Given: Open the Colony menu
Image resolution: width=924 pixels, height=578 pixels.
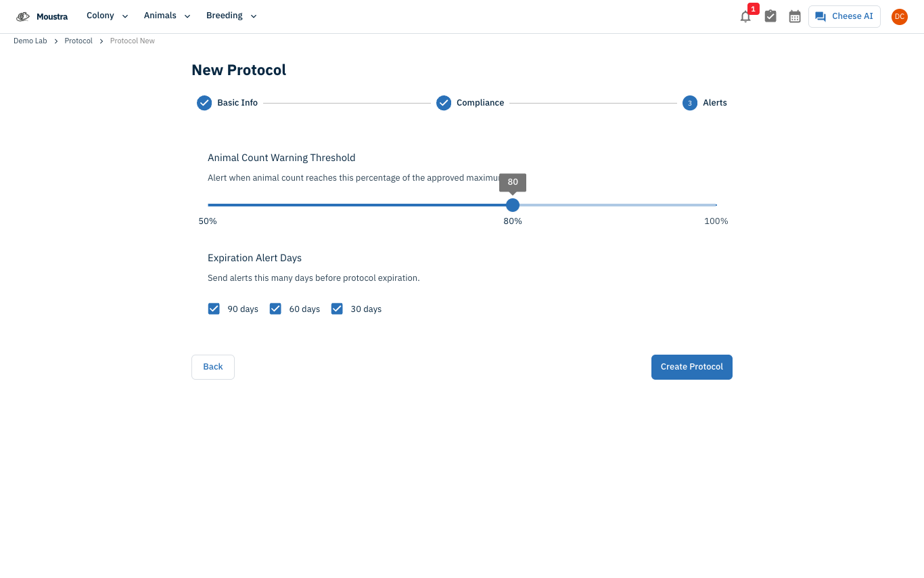Looking at the screenshot, I should [x=107, y=16].
